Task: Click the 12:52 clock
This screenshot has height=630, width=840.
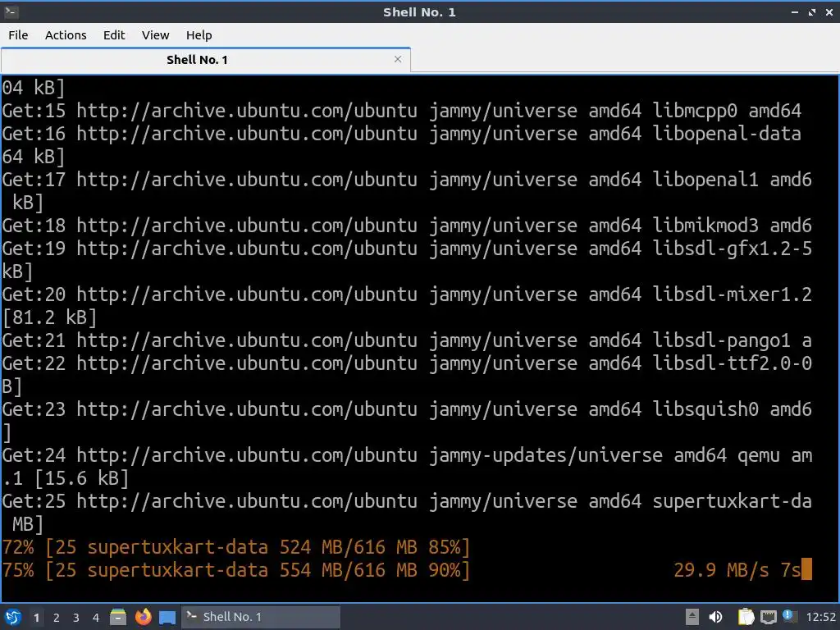Action: point(820,617)
